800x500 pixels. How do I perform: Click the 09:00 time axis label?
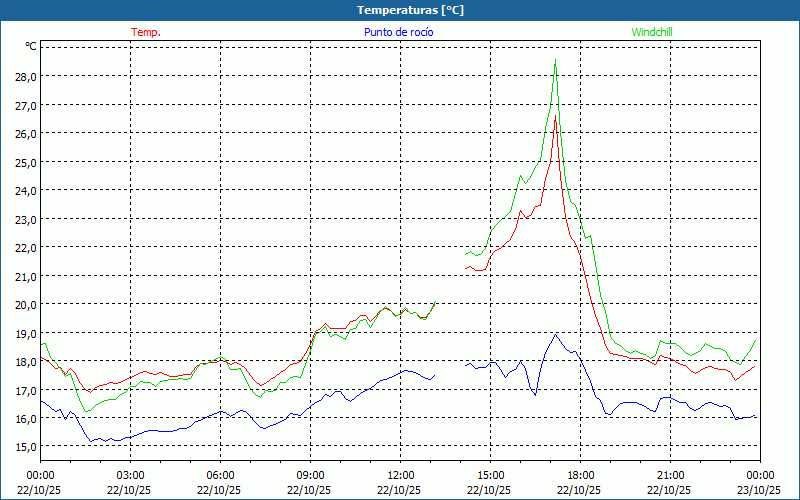pos(311,475)
